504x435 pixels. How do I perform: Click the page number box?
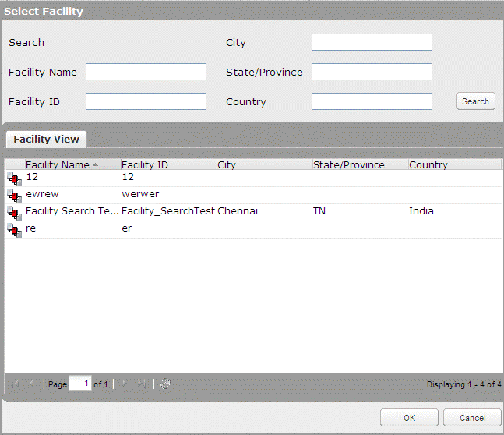pos(79,384)
